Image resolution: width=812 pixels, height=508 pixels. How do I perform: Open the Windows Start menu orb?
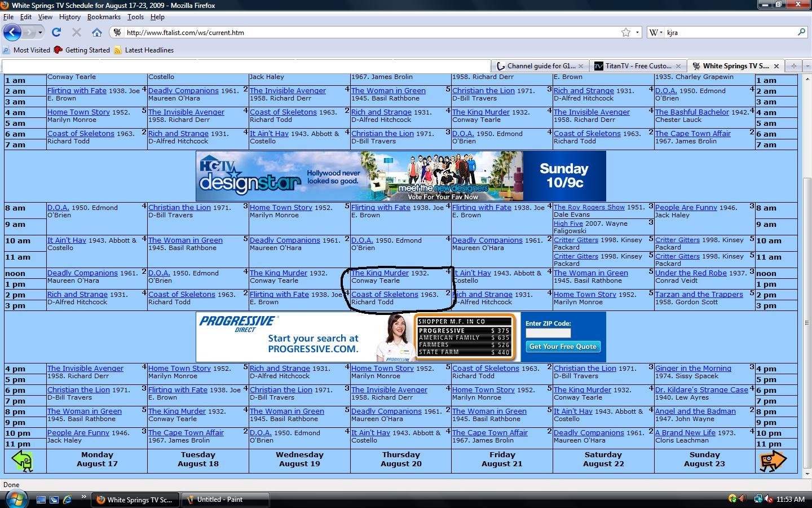16,499
